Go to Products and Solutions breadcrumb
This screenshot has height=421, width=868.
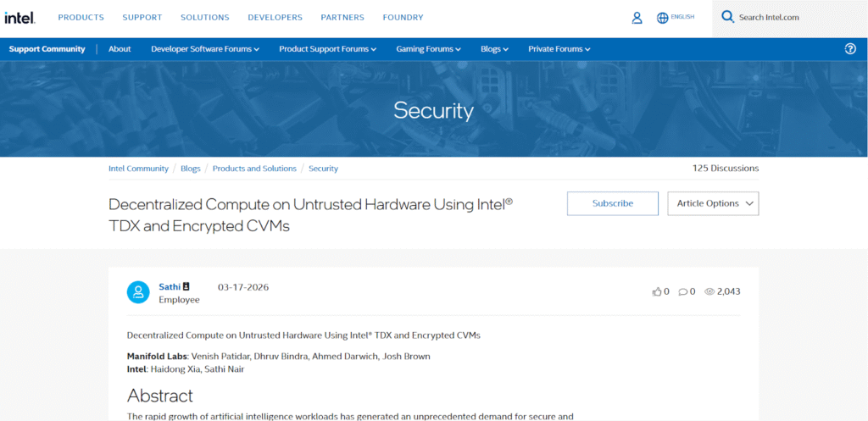(x=254, y=169)
